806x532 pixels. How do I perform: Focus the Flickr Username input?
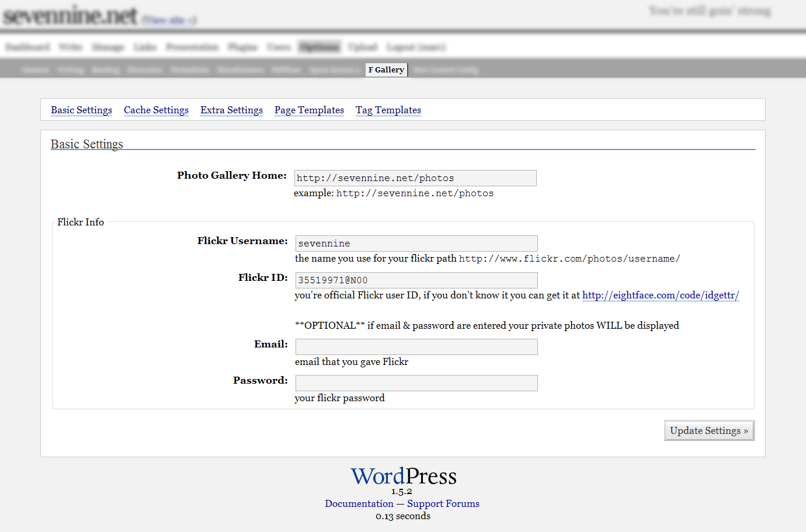coord(416,244)
